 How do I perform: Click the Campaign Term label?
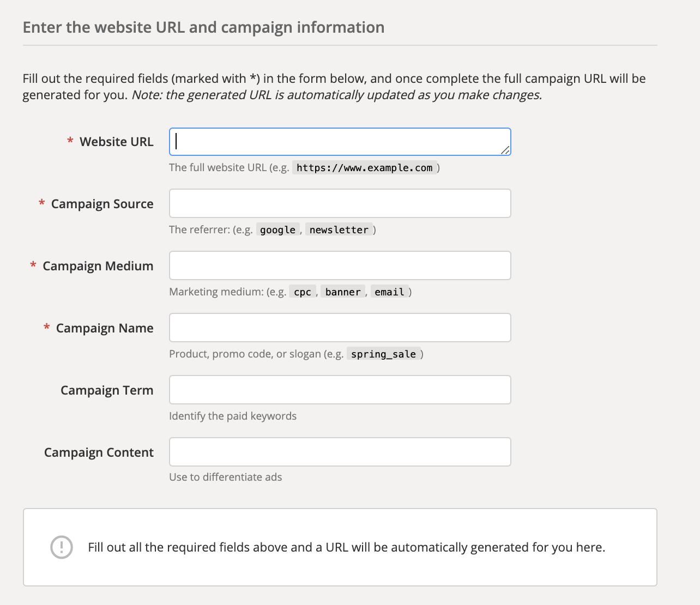point(107,390)
